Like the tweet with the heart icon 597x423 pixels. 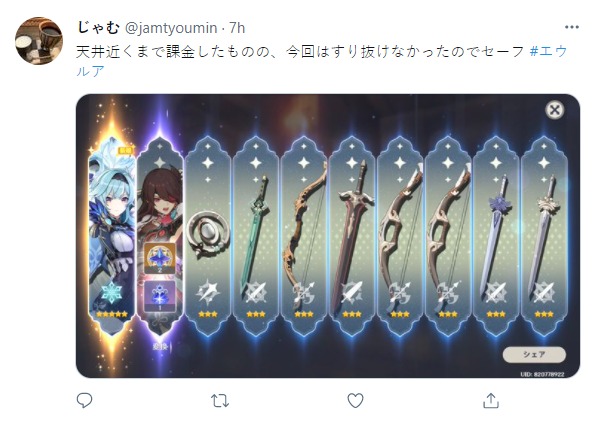tap(355, 401)
